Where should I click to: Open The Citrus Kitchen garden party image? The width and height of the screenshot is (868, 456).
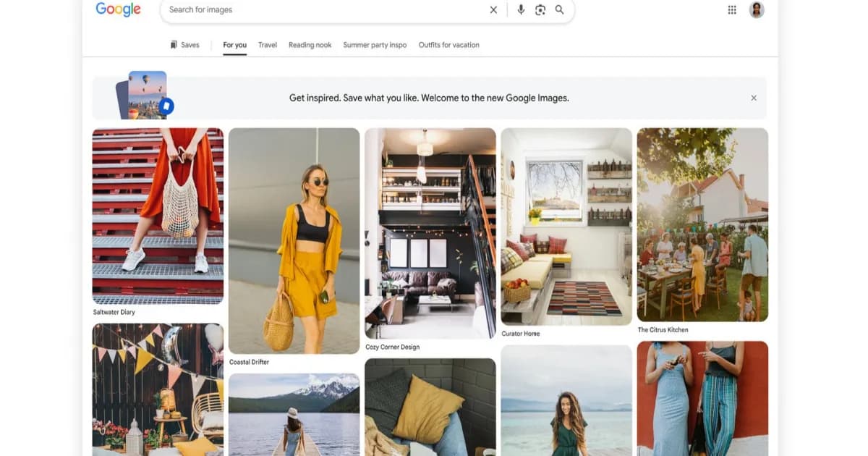tap(702, 224)
